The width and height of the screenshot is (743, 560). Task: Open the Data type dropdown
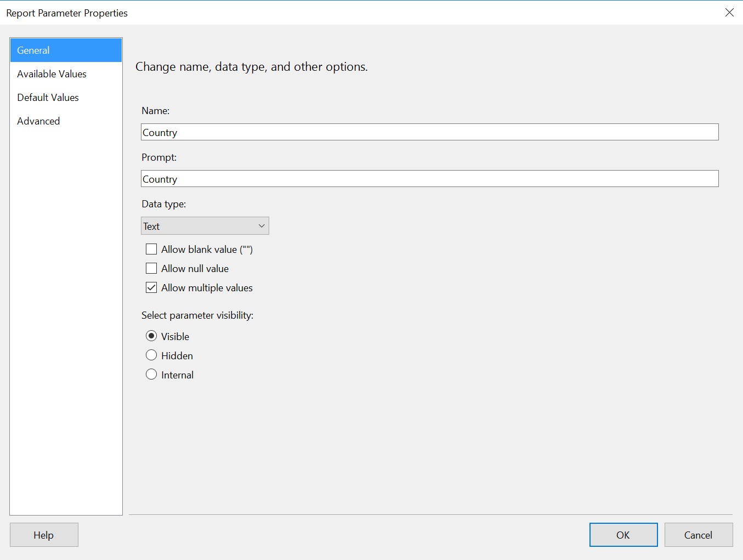pyautogui.click(x=205, y=226)
